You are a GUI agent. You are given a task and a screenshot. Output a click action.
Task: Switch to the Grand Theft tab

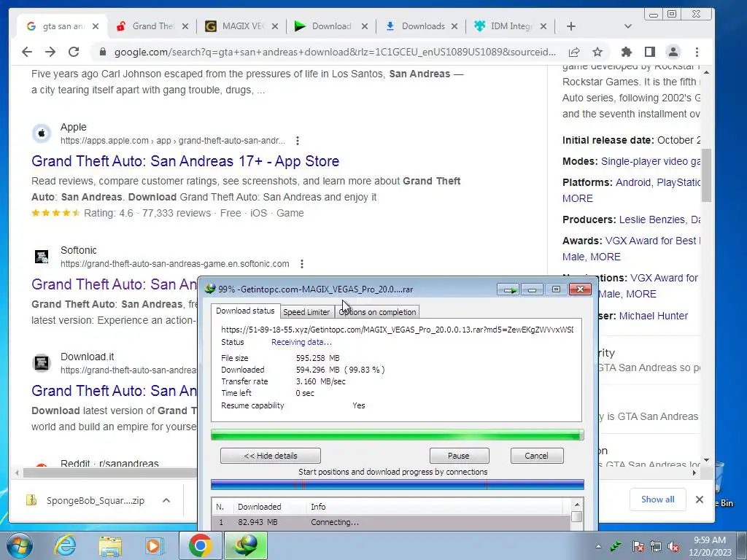[152, 26]
